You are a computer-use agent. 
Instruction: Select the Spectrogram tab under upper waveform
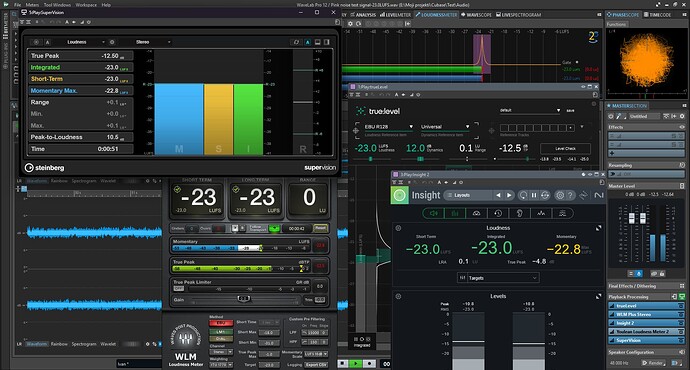tap(84, 181)
